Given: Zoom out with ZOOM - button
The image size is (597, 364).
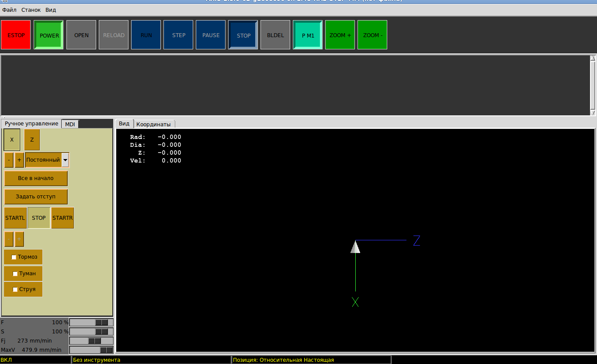Looking at the screenshot, I should tap(372, 35).
